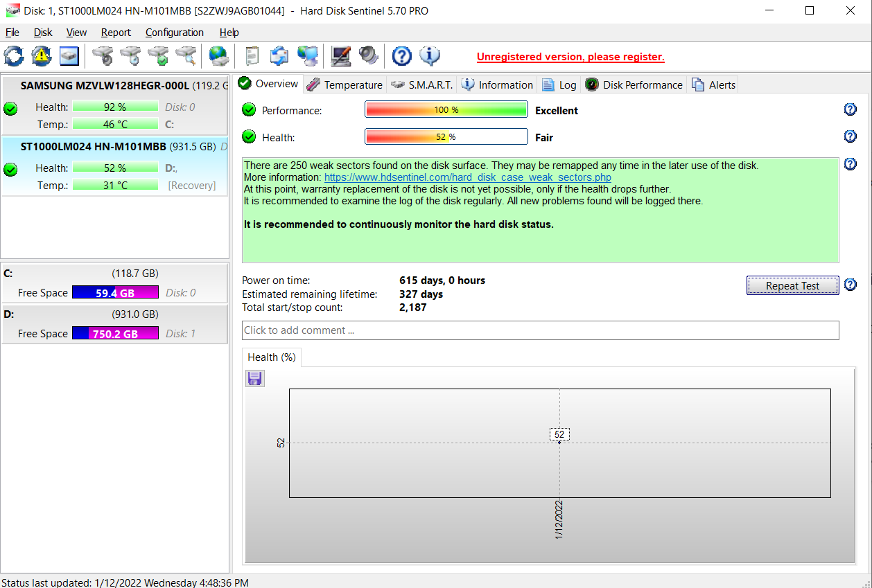
Task: Open the hdsentinel.com weak sectors link
Action: (468, 177)
